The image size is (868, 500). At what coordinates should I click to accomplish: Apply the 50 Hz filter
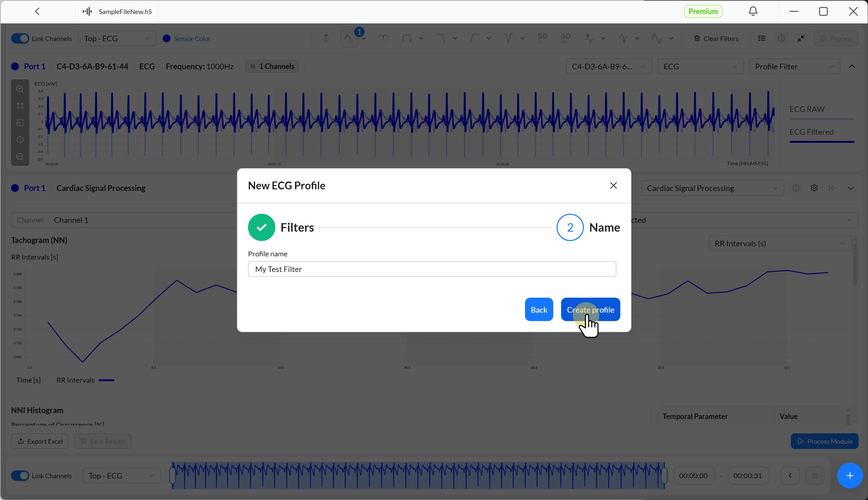[542, 38]
